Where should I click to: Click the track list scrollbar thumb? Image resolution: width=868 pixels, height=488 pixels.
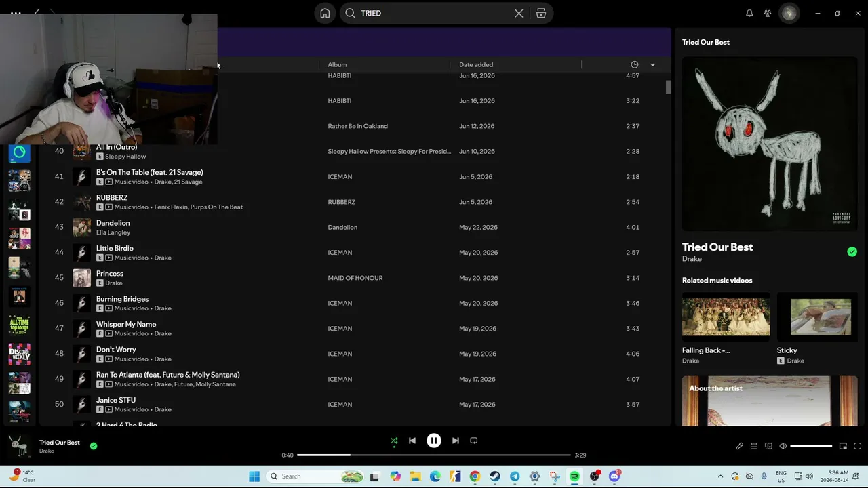pyautogui.click(x=668, y=87)
